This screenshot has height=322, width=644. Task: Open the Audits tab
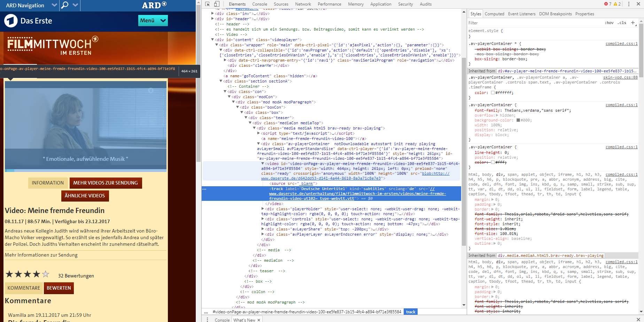[426, 4]
